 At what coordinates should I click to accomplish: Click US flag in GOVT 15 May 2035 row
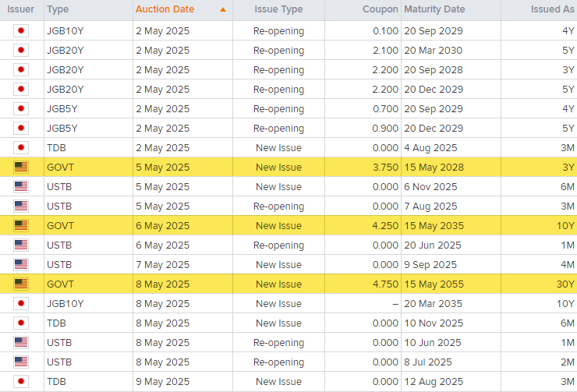point(21,225)
